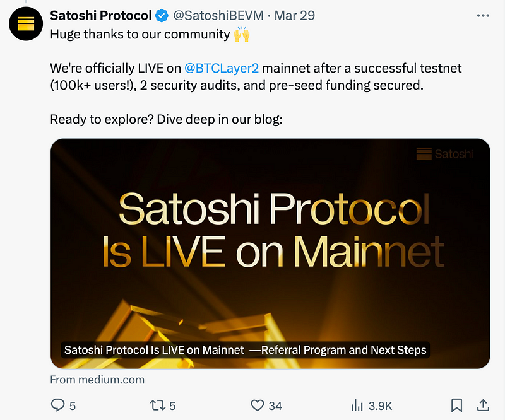Open the three-dot more options menu
The width and height of the screenshot is (505, 420).
tap(483, 15)
